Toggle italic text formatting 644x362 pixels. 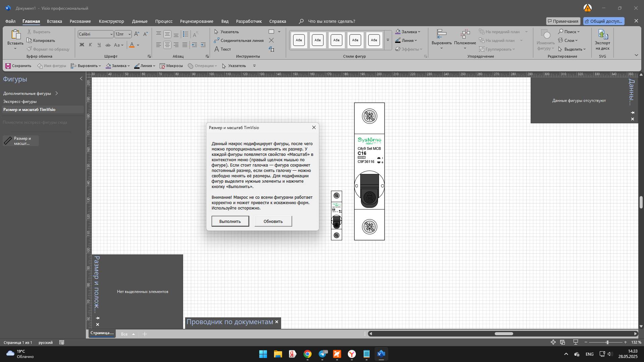tap(90, 45)
